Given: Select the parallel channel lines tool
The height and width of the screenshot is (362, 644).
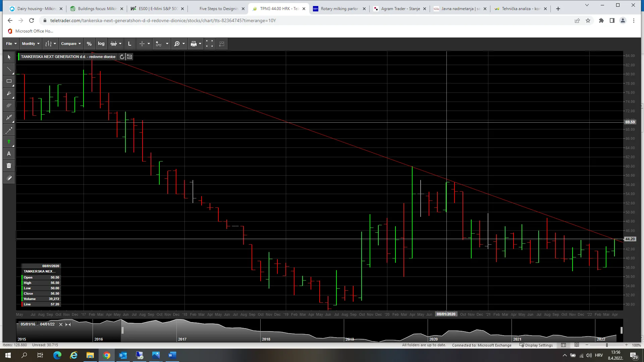Looking at the screenshot, I should (9, 105).
